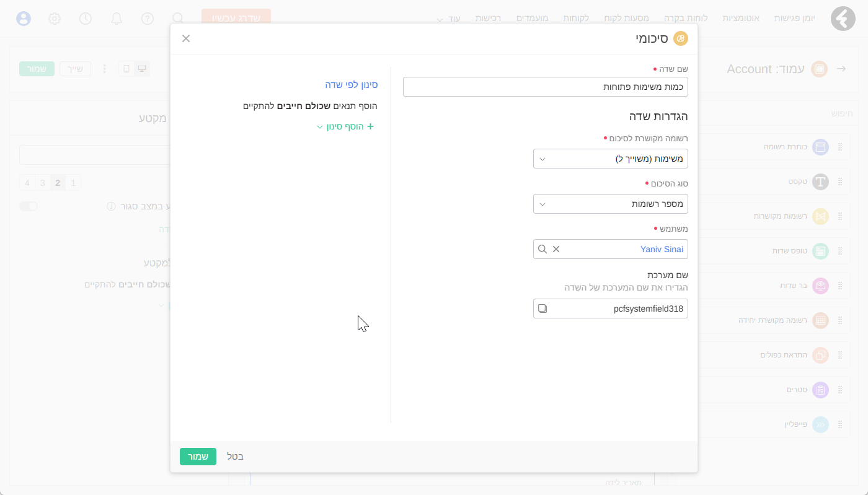Toggle the במצב סגור switch

(29, 206)
